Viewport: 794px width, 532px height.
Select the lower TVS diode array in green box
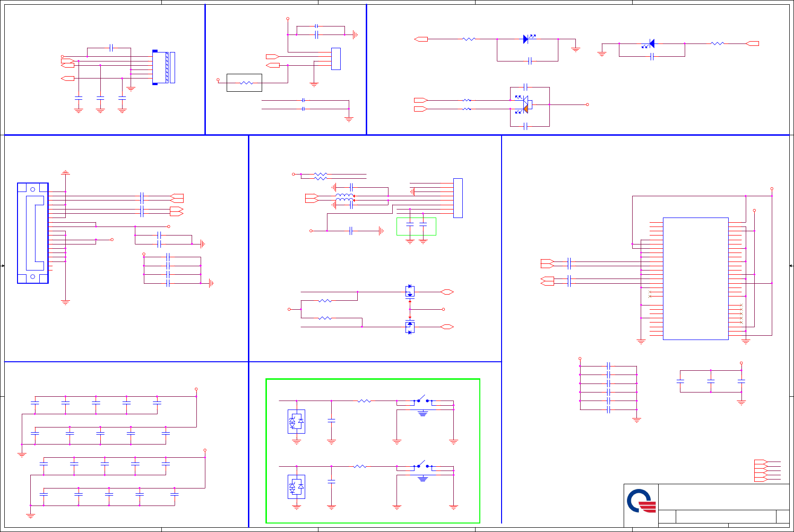point(297,487)
